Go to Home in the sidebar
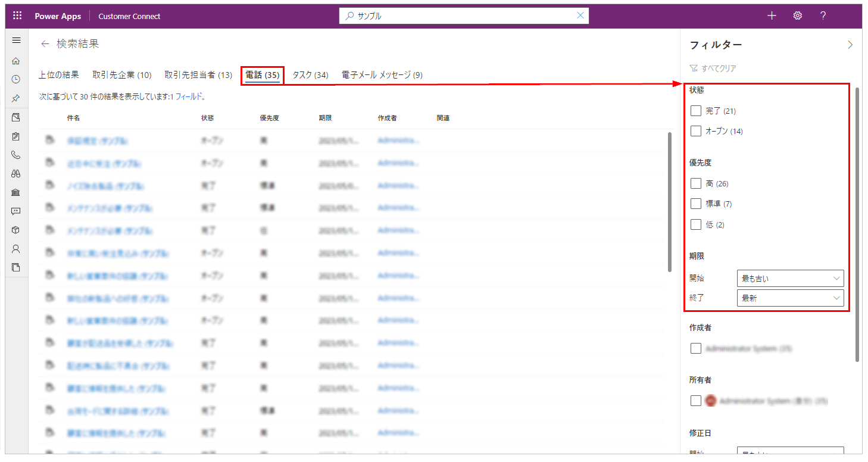 (16, 61)
